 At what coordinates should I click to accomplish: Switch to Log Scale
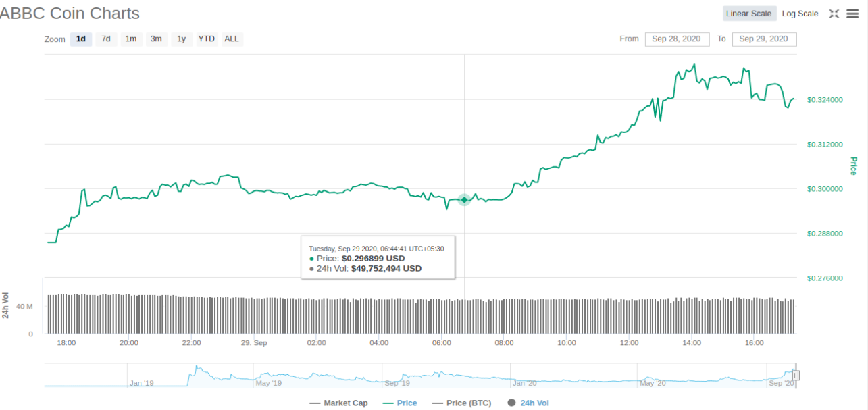pos(800,14)
